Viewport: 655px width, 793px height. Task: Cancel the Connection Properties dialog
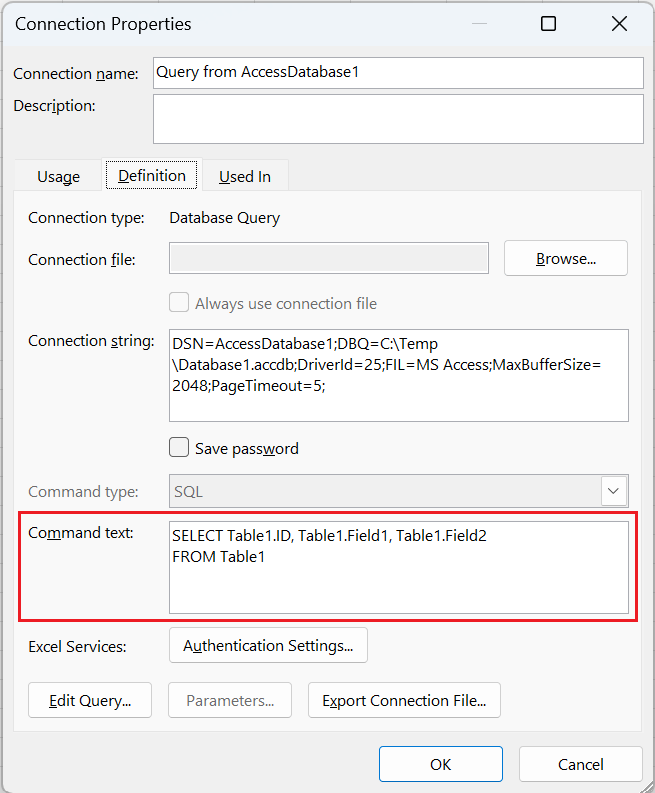pos(581,764)
